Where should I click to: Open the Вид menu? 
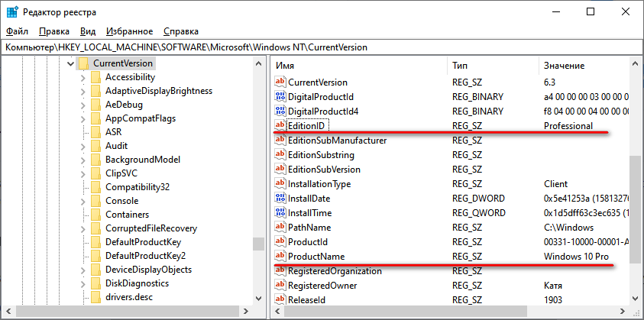88,31
